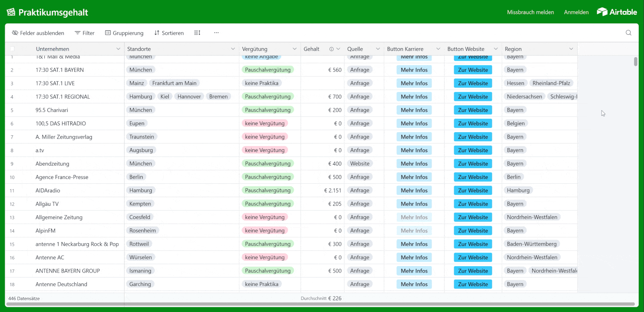
Task: Click Mehr Infos for Antenne AC
Action: 414,257
